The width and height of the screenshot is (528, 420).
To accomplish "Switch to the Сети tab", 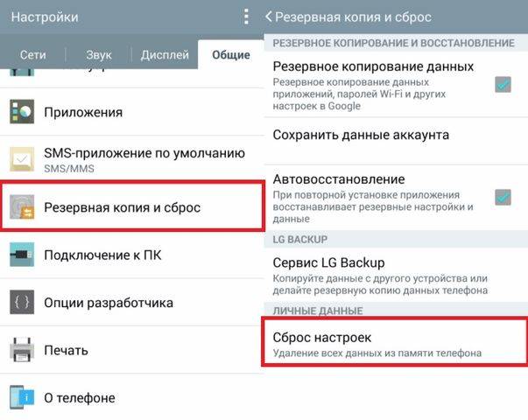I will click(33, 55).
